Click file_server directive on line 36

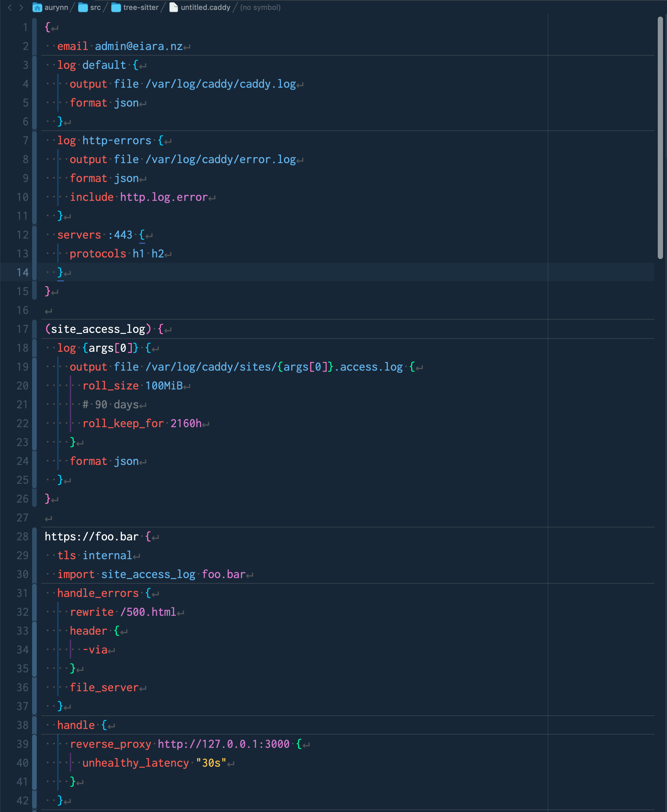pos(104,687)
